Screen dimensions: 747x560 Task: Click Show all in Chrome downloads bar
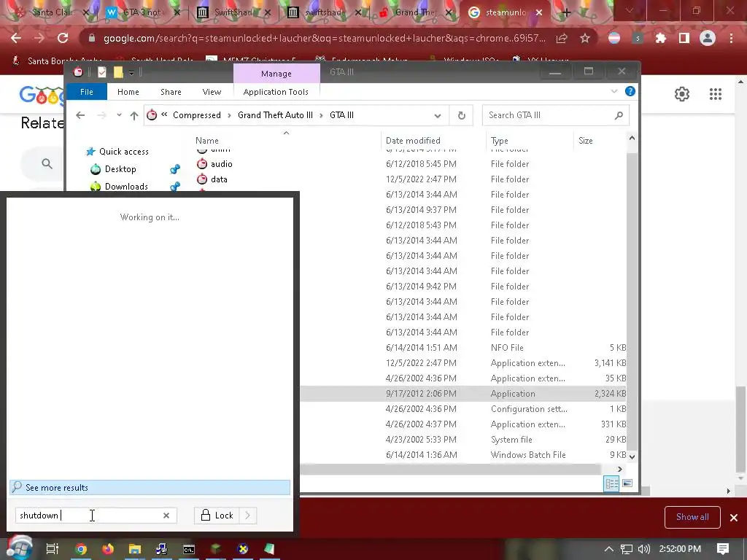pyautogui.click(x=692, y=517)
